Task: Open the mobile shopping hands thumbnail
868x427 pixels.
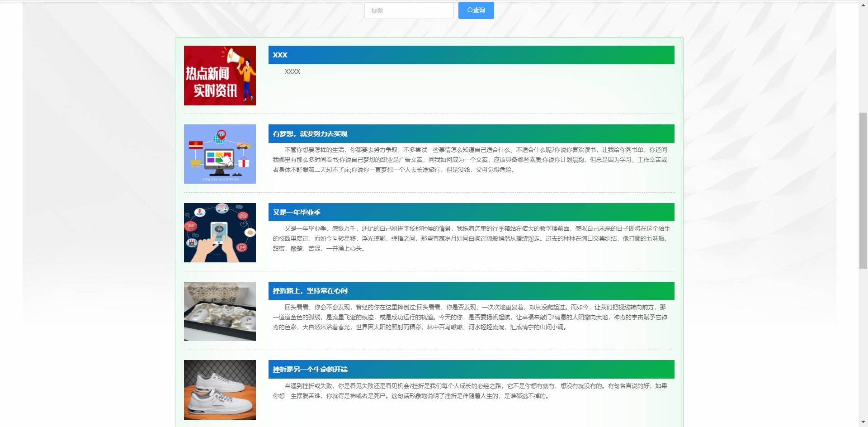Action: (x=220, y=232)
